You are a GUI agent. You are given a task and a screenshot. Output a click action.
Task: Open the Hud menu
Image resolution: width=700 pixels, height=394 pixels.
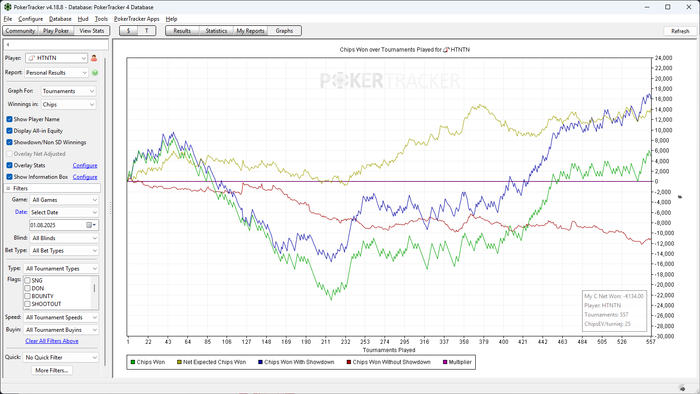[x=83, y=19]
